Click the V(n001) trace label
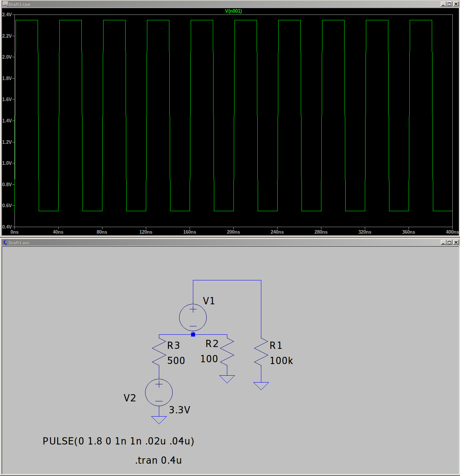Viewport: 460px width, 476px height. [233, 11]
